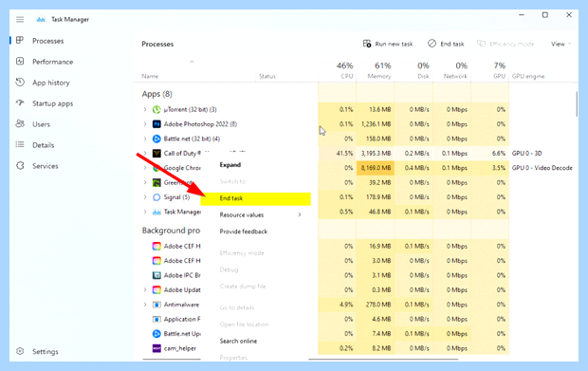The height and width of the screenshot is (371, 588).
Task: Sort by the Name column header
Action: pos(150,76)
